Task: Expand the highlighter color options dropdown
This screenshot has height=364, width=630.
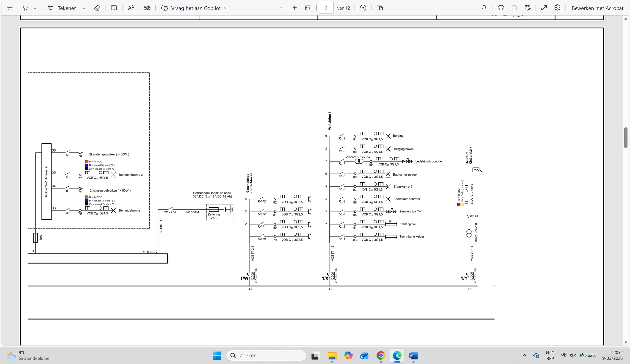Action: pos(35,8)
